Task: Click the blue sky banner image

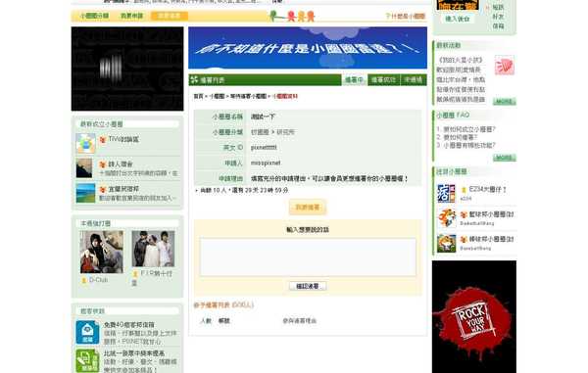Action: point(308,48)
